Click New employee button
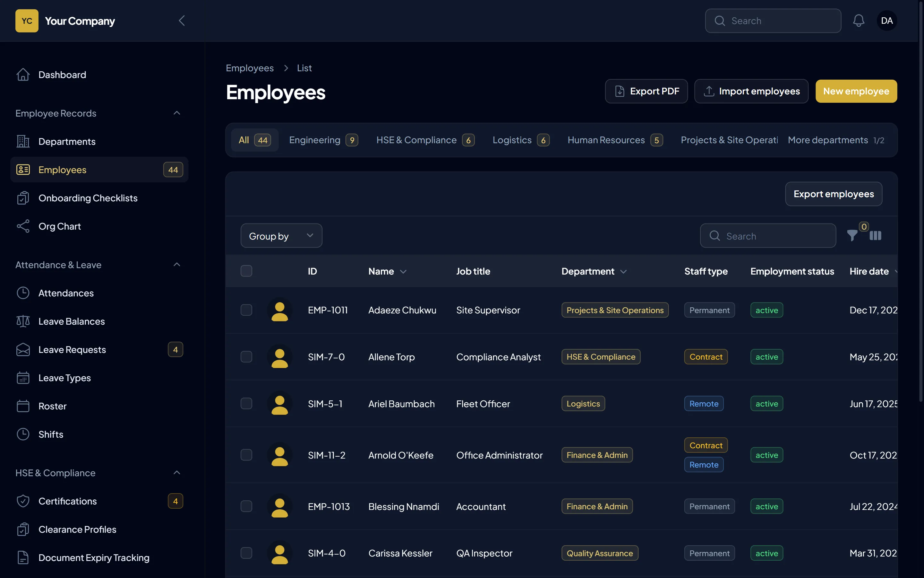This screenshot has width=924, height=578. 856,91
